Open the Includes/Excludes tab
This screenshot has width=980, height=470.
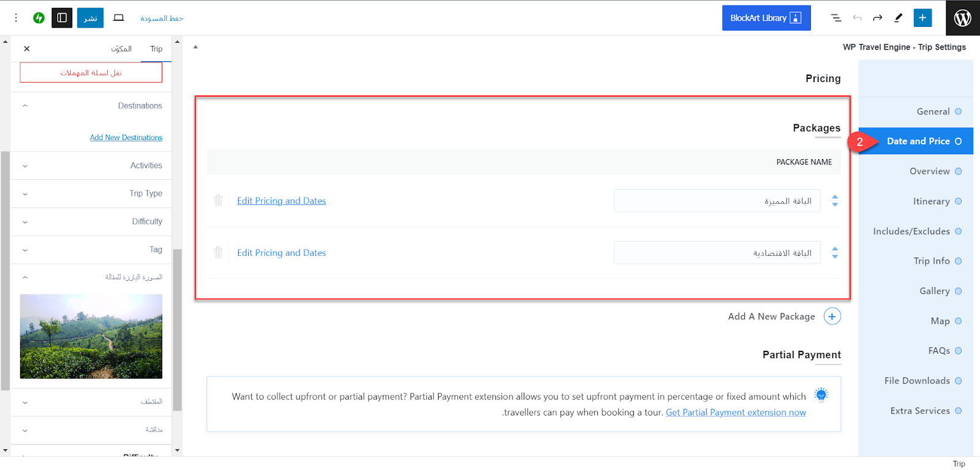click(x=911, y=231)
